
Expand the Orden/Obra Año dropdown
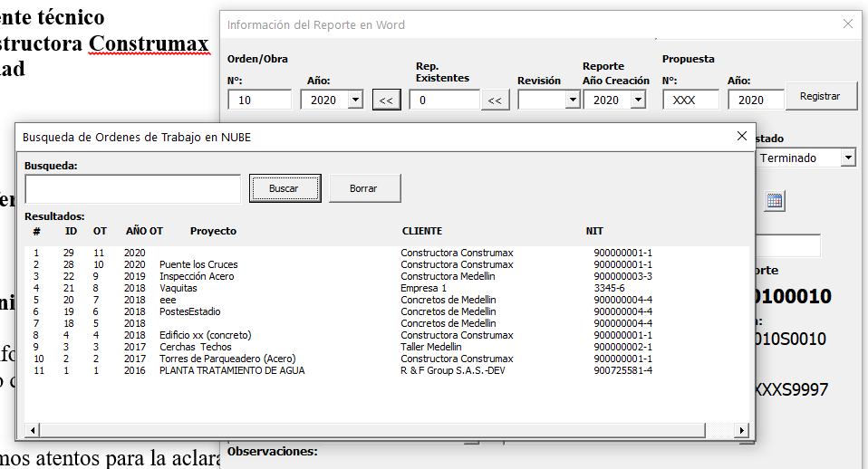(354, 100)
